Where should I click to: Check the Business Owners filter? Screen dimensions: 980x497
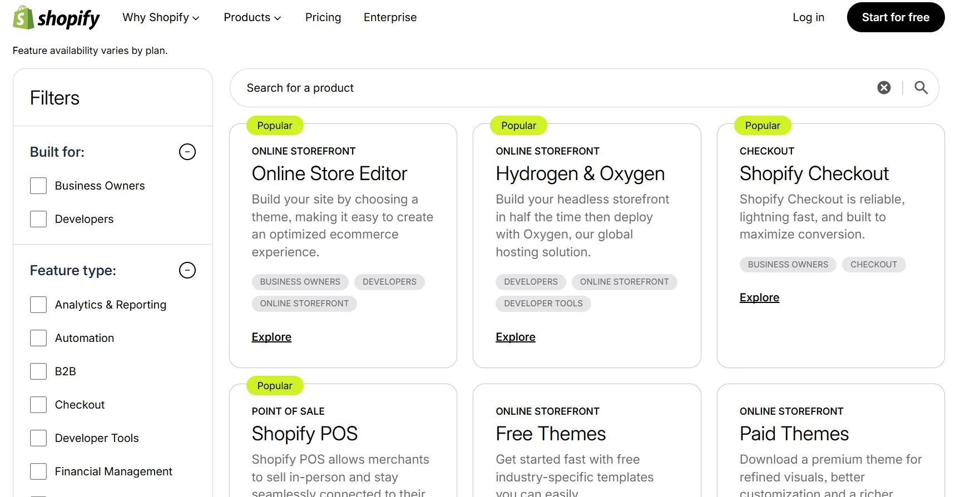coord(38,186)
